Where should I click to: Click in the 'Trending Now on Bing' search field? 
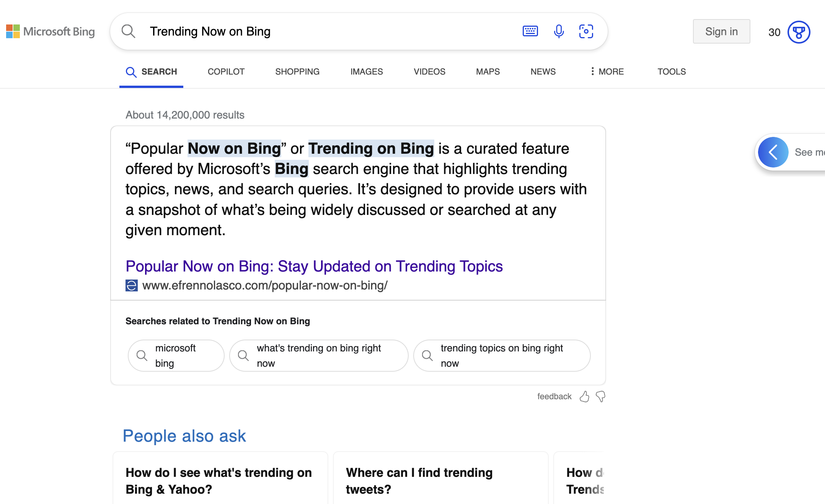pyautogui.click(x=329, y=31)
